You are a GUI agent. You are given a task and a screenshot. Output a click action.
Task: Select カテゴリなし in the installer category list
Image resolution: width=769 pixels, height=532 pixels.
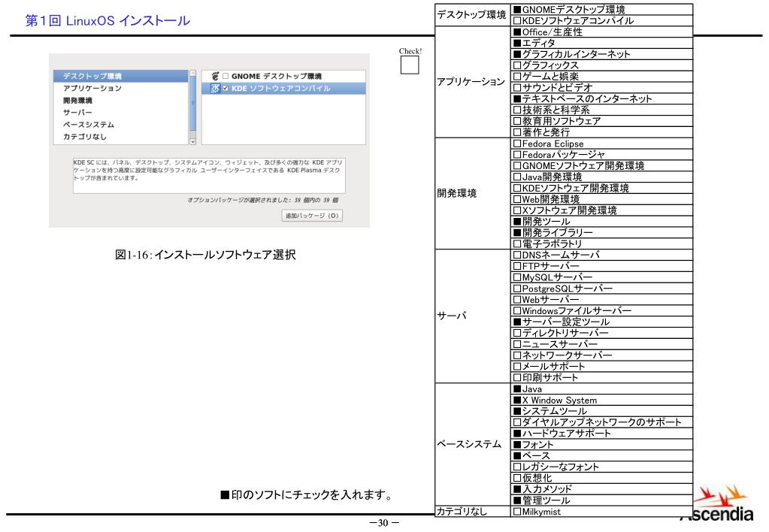coord(120,137)
